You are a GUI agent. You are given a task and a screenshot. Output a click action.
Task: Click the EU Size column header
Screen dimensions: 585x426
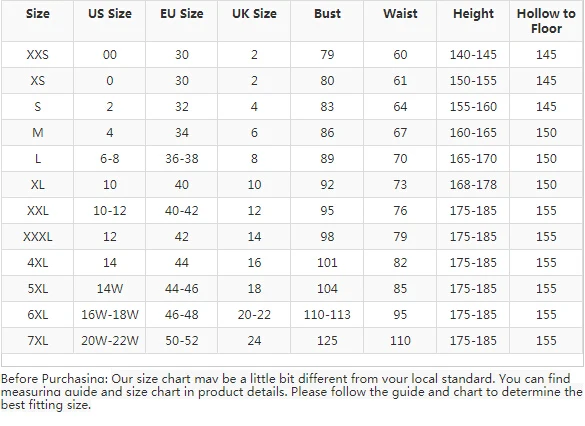[182, 14]
